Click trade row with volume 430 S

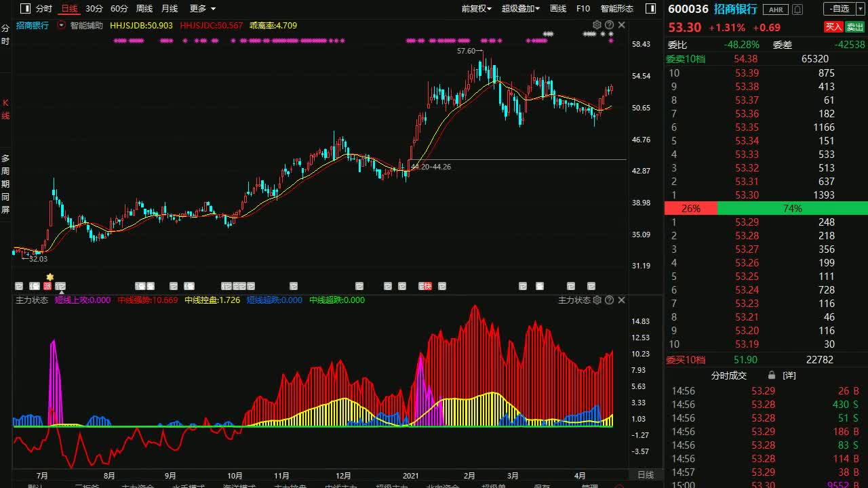pyautogui.click(x=766, y=404)
